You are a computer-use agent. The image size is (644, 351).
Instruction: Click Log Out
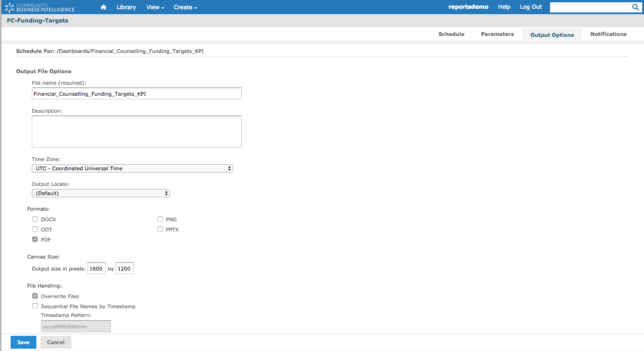click(x=531, y=7)
